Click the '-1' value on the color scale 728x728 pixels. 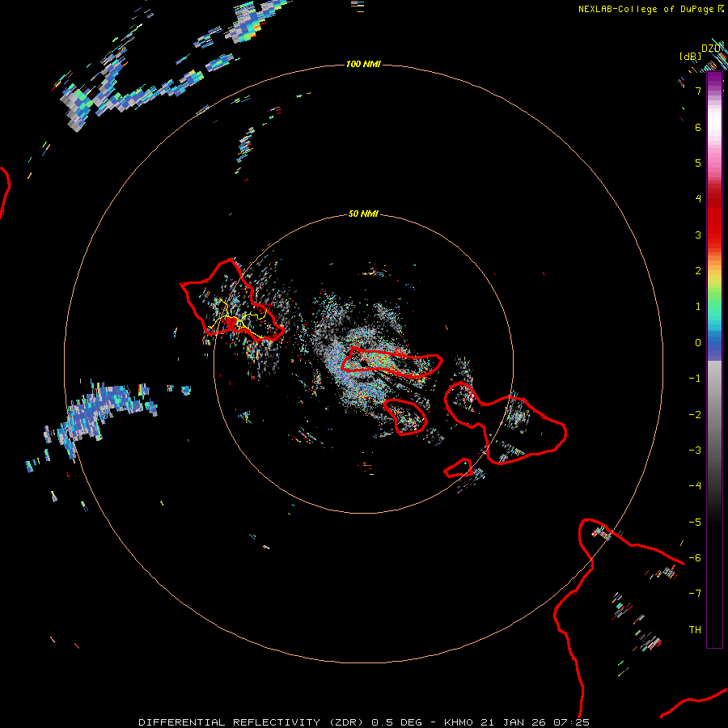(x=695, y=379)
